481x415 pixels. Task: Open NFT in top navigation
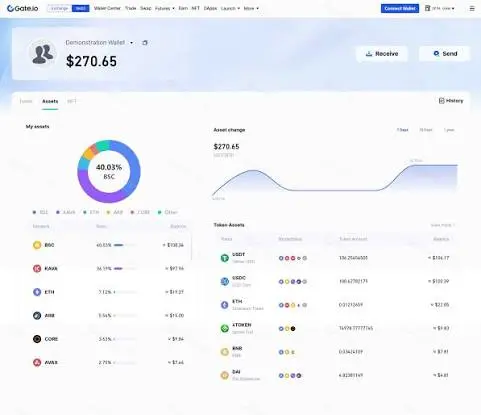(x=196, y=8)
